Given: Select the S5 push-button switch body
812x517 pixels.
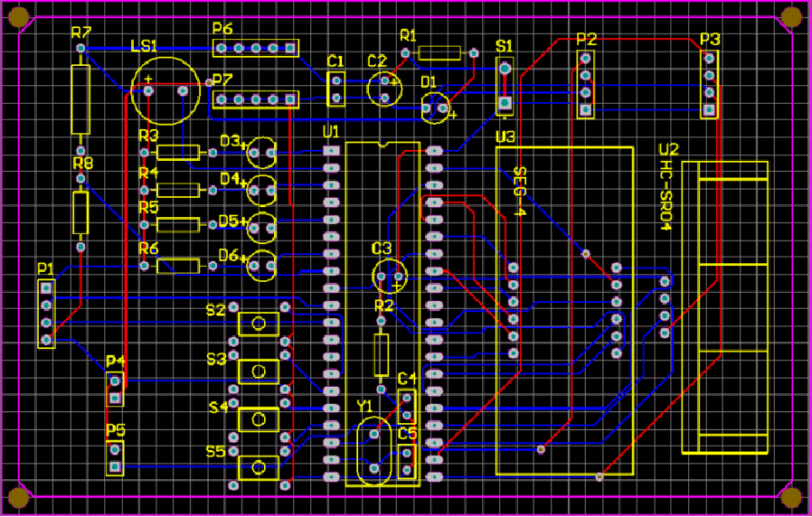Looking at the screenshot, I should [x=259, y=468].
